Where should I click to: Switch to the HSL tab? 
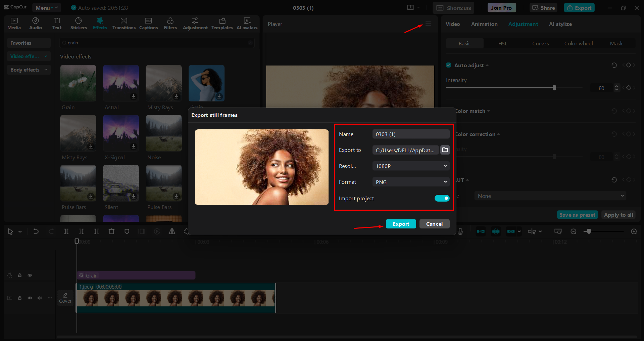pyautogui.click(x=502, y=43)
